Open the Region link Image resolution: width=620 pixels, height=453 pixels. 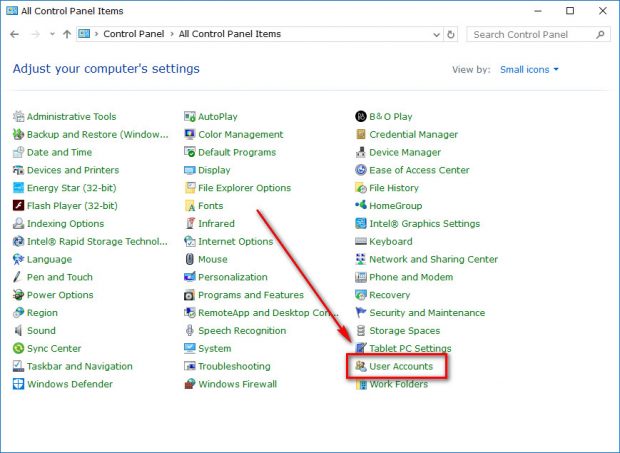point(42,313)
